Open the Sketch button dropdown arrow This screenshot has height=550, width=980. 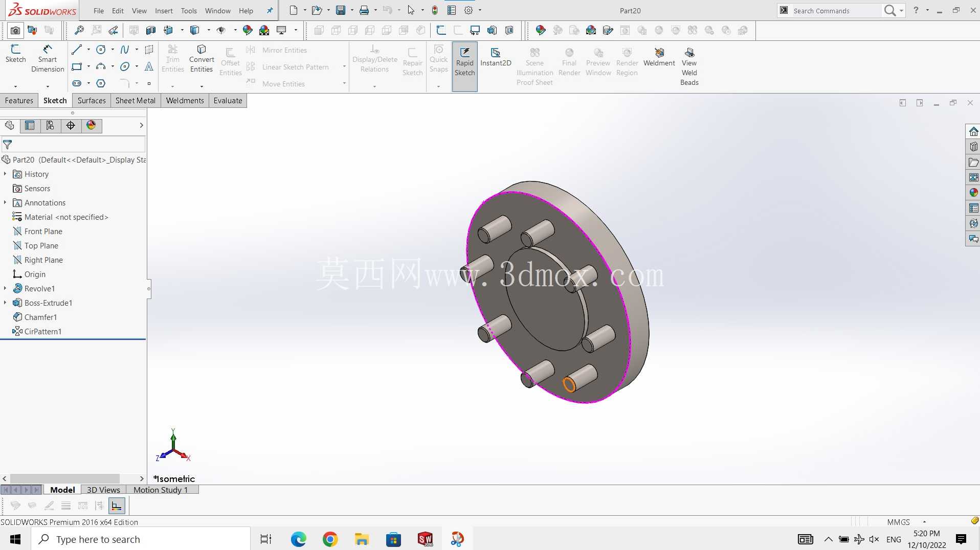click(15, 86)
